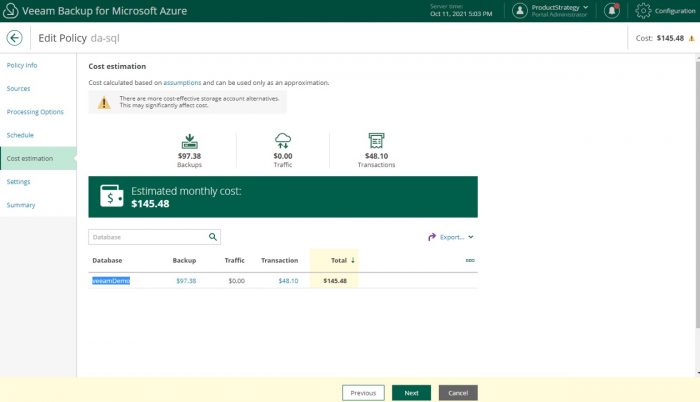
Task: Open the assumptions link
Action: [182, 83]
